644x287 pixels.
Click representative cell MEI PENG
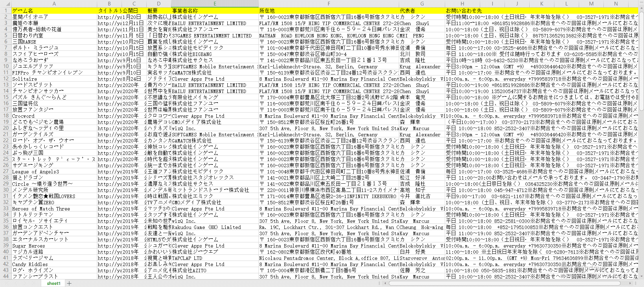pyautogui.click(x=422, y=35)
